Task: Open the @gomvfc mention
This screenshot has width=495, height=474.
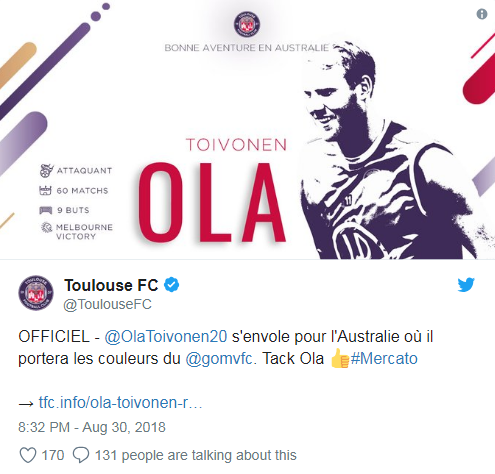Action: pos(219,359)
